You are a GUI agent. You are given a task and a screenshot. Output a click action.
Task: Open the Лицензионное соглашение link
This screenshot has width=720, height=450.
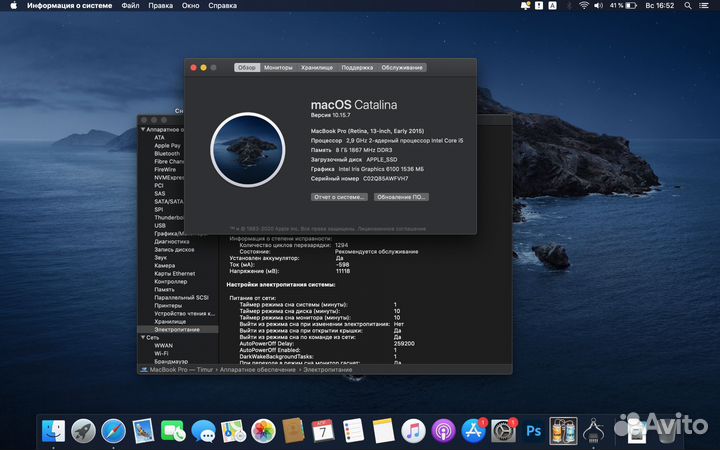pos(392,229)
